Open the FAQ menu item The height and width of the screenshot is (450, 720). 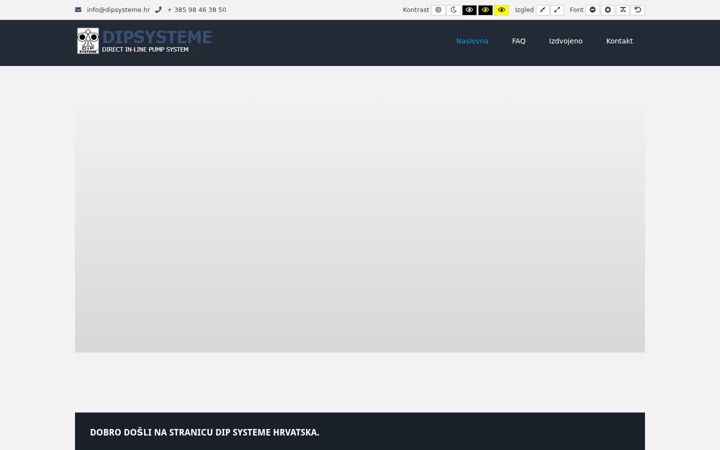pos(518,41)
